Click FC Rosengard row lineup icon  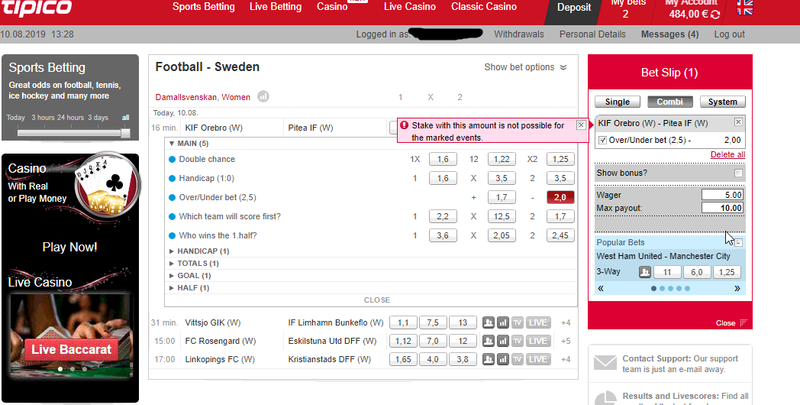[x=488, y=341]
